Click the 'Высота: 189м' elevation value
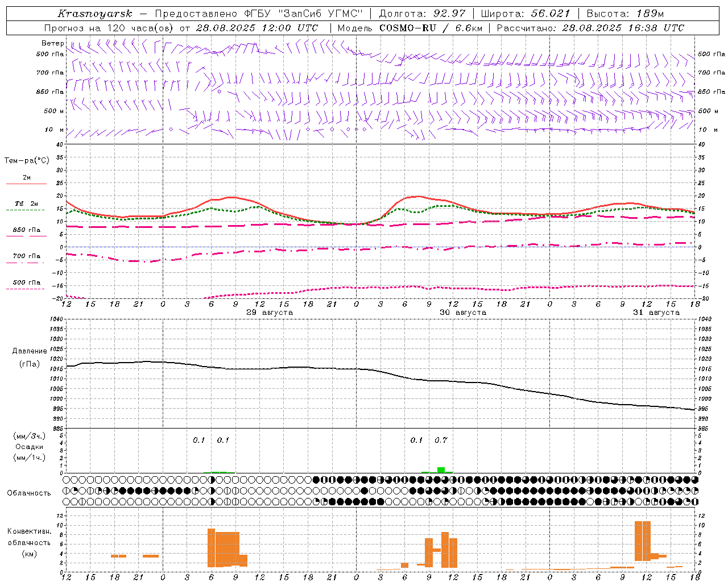 [x=625, y=14]
